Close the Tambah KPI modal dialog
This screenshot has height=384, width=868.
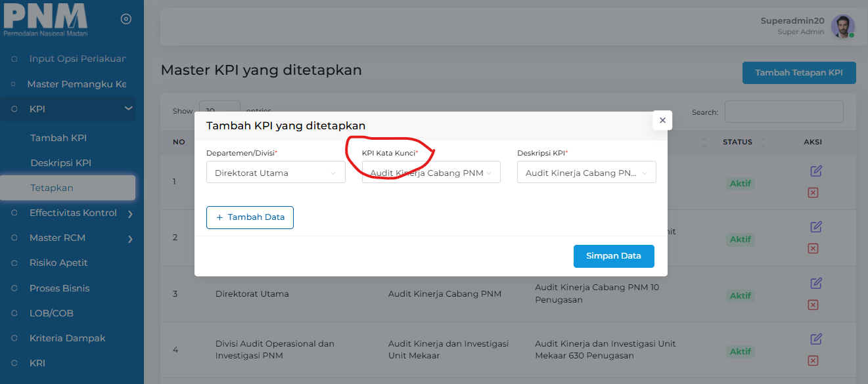662,120
